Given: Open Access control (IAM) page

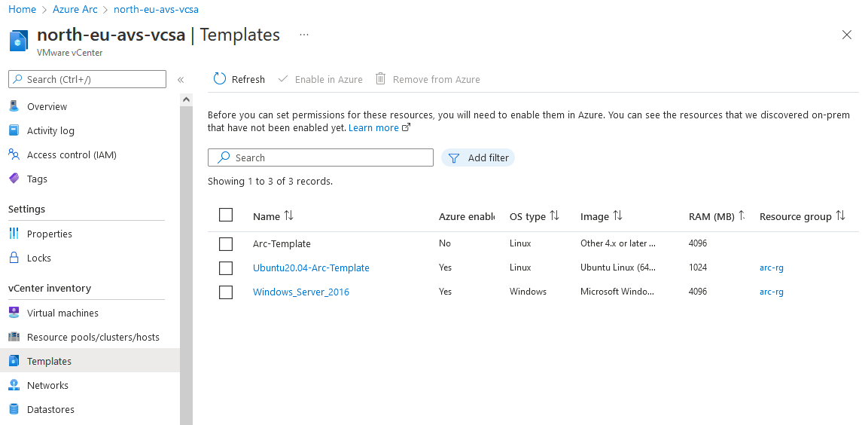Looking at the screenshot, I should (72, 154).
